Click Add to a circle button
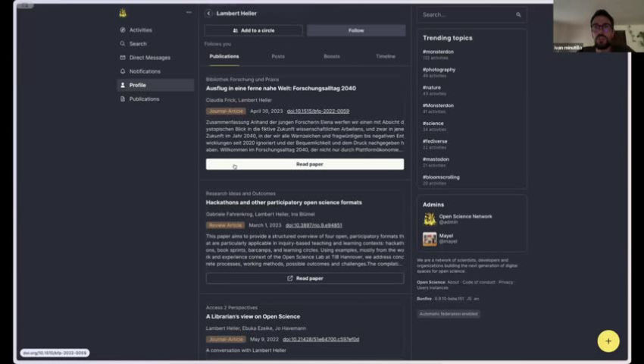Screen dimensions: 644x364 [253, 30]
